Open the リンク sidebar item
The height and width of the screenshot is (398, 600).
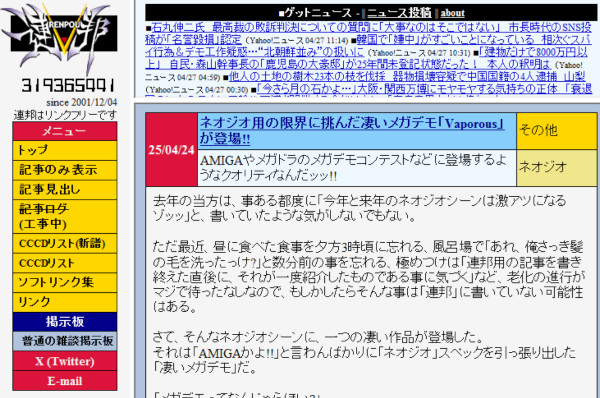click(x=65, y=302)
